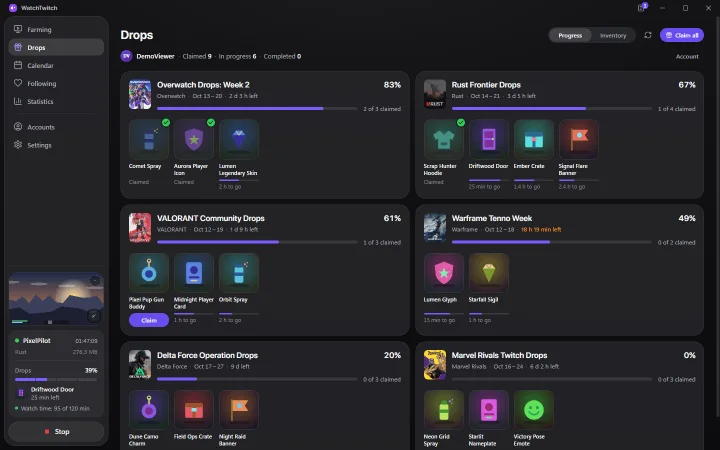This screenshot has width=720, height=450.
Task: Open the Marvel Rivals Twitch Drops title
Action: 499,355
